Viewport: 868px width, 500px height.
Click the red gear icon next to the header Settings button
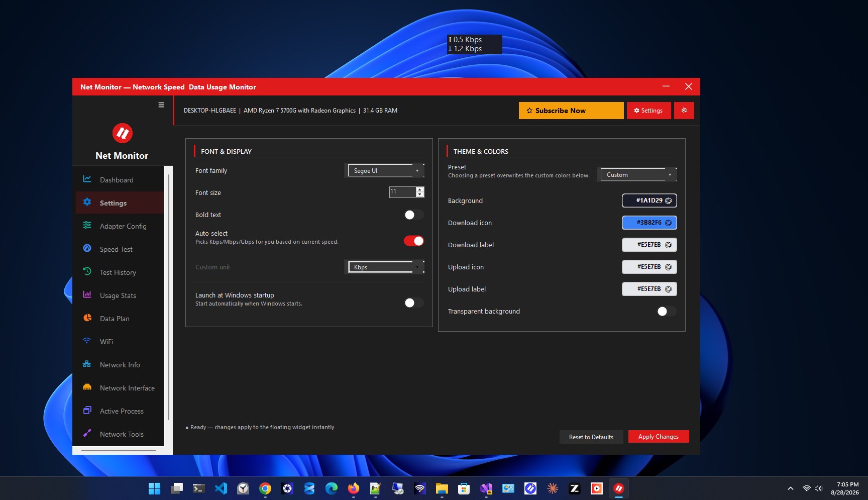pyautogui.click(x=684, y=111)
